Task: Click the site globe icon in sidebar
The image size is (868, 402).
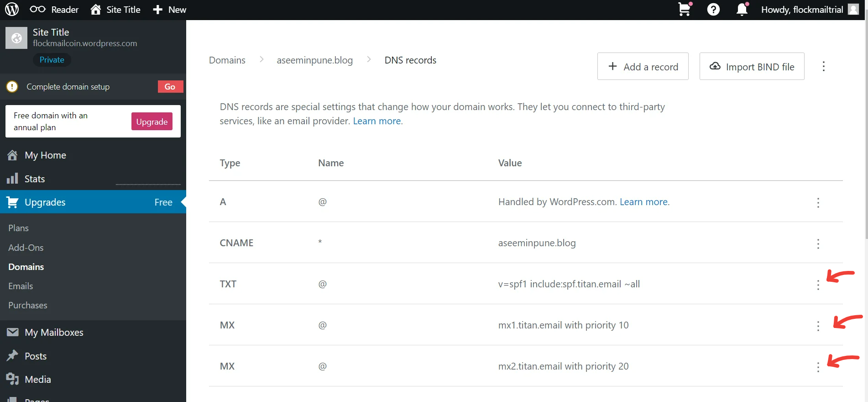Action: [16, 38]
